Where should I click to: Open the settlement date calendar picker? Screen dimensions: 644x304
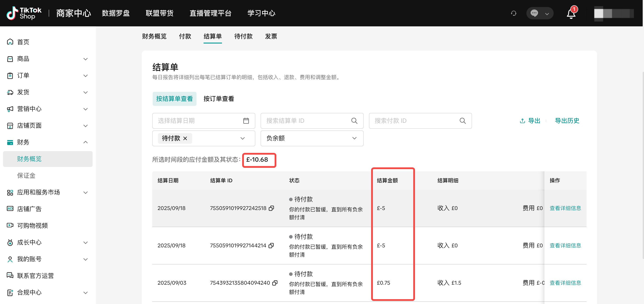(246, 121)
